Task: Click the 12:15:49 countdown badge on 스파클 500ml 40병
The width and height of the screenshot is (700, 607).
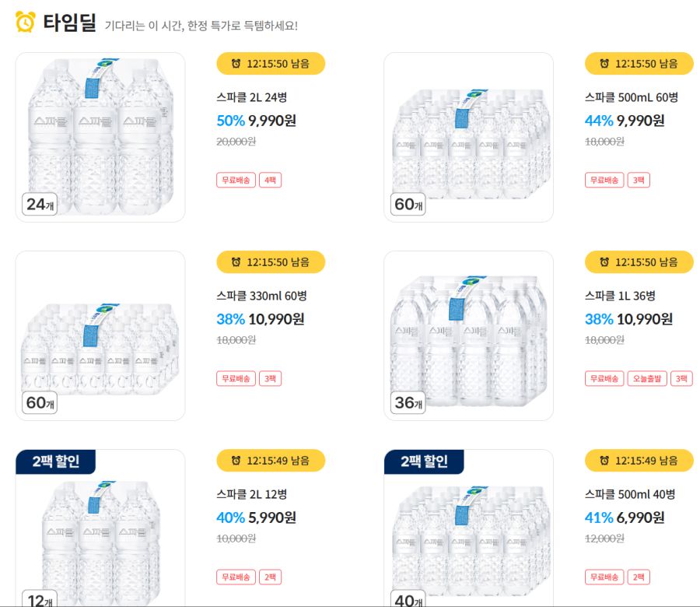Action: 638,461
